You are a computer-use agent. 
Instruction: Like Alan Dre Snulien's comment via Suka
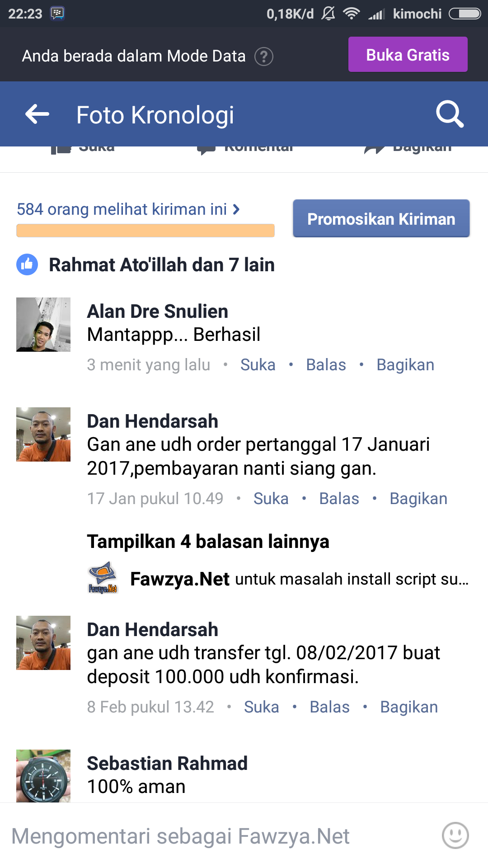point(258,365)
